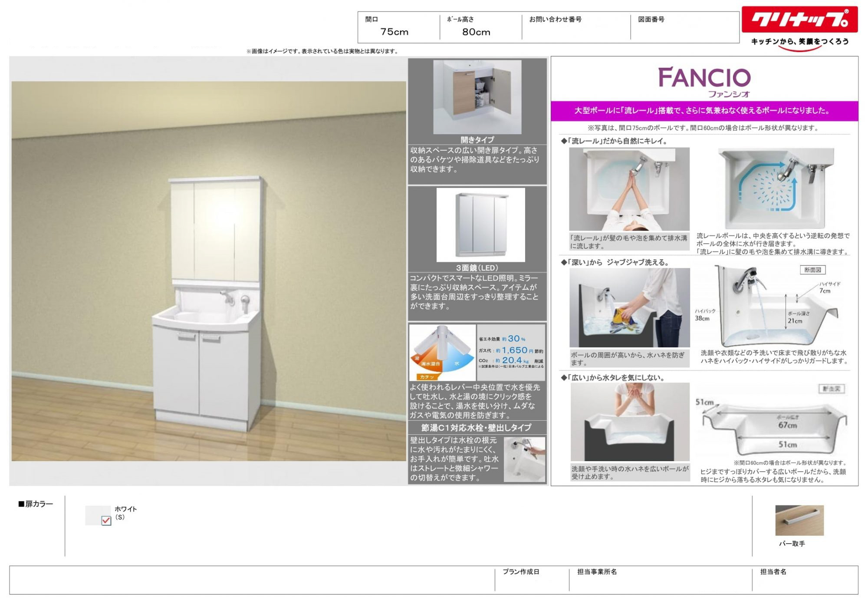Tick the White door color checkbox
Screen dimensions: 868x601
pos(106,520)
